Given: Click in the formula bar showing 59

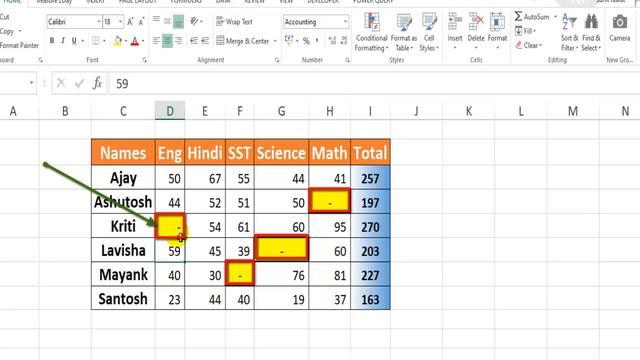Looking at the screenshot, I should pyautogui.click(x=373, y=83).
